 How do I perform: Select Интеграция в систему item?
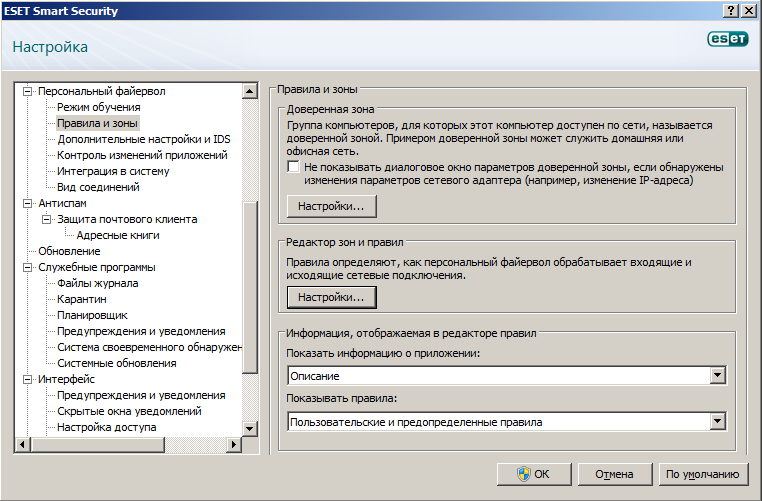coord(113,171)
